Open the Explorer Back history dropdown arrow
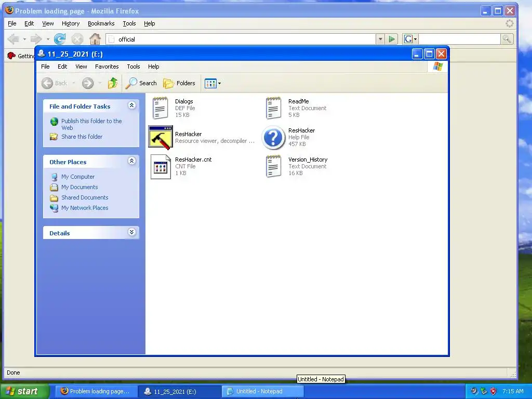532x399 pixels. 74,83
